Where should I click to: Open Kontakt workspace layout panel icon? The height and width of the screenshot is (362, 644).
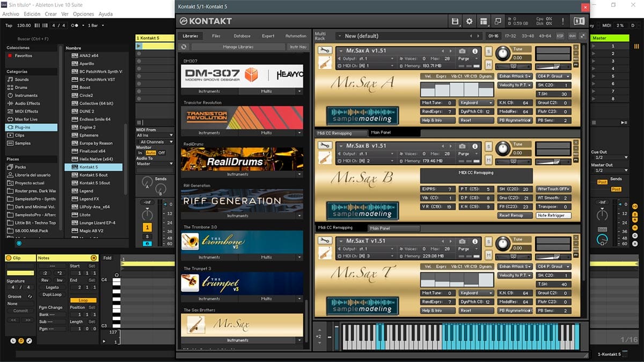(484, 21)
